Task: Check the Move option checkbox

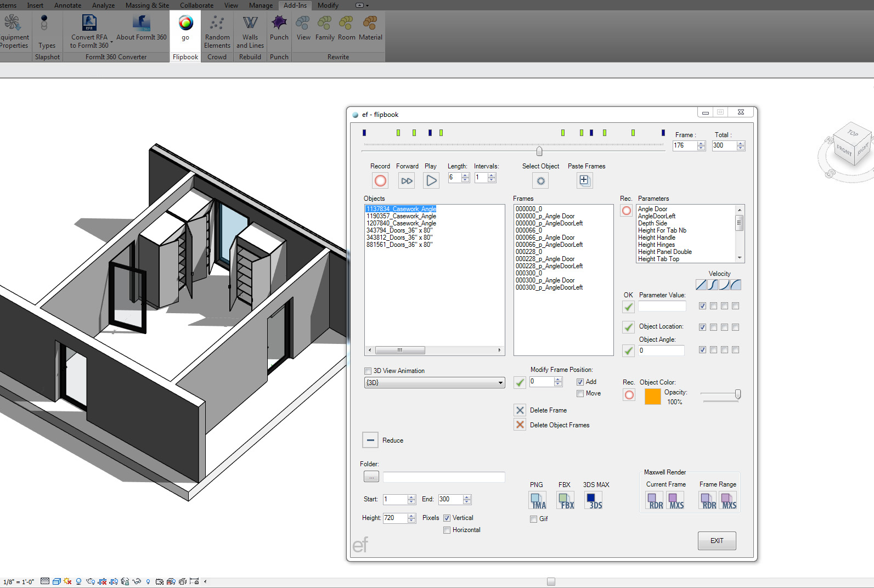Action: pos(580,393)
